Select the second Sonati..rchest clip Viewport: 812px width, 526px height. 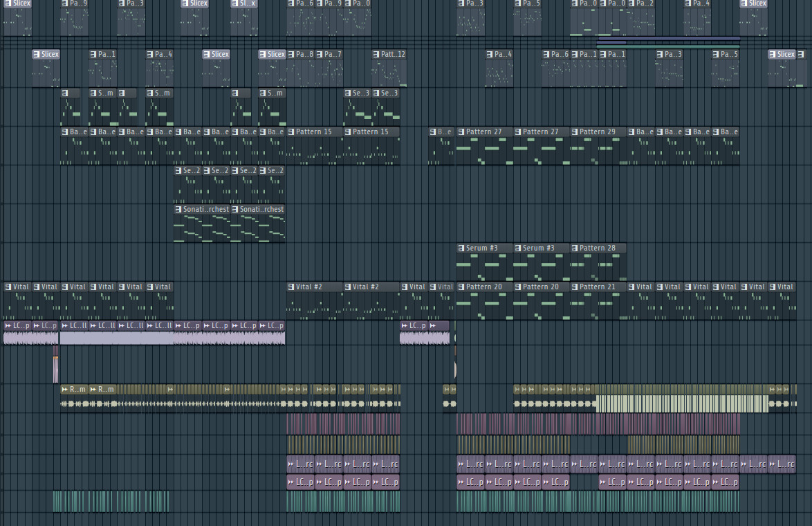coord(258,224)
